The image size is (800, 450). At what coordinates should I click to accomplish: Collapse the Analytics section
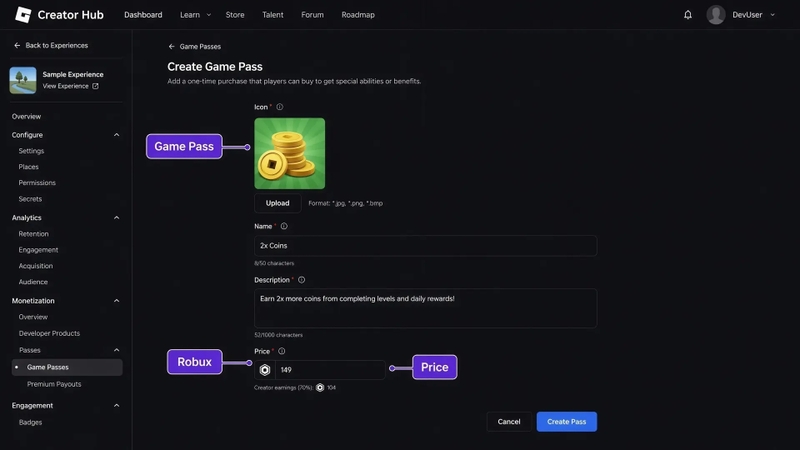click(116, 217)
